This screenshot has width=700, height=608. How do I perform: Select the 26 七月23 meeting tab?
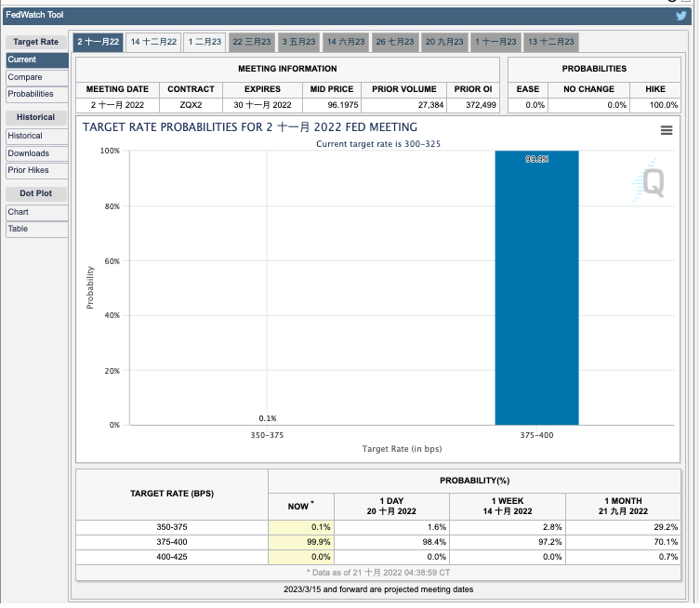click(395, 42)
